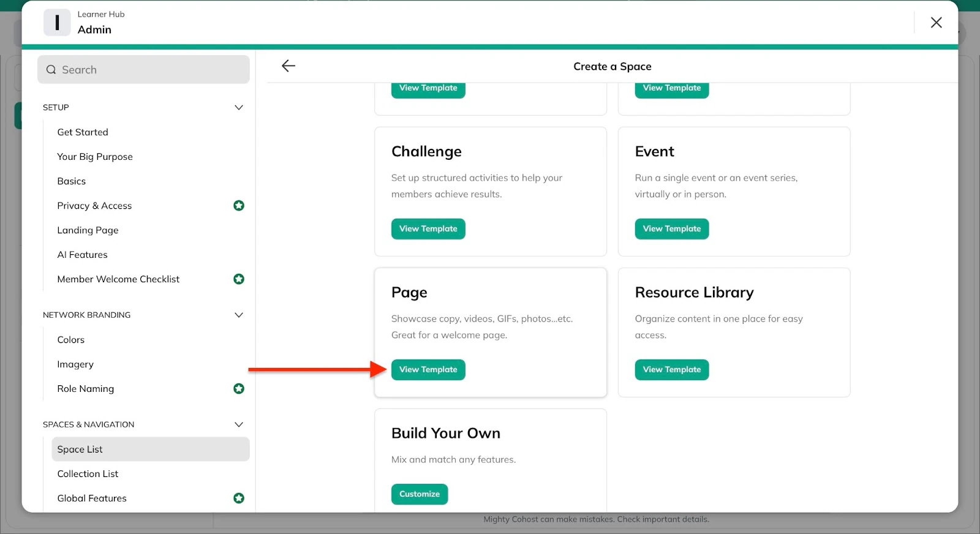980x534 pixels.
Task: Open Privacy & Access settings
Action: click(x=94, y=206)
